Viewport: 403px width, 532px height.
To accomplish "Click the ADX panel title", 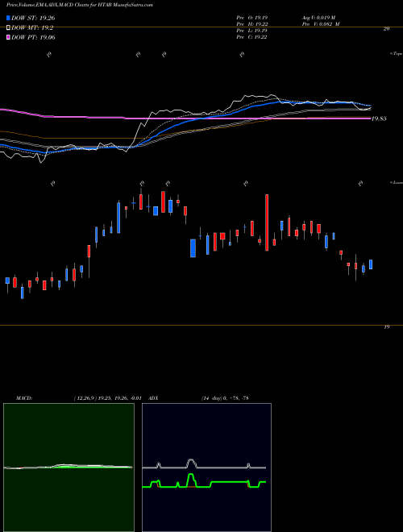I will 153,398.
